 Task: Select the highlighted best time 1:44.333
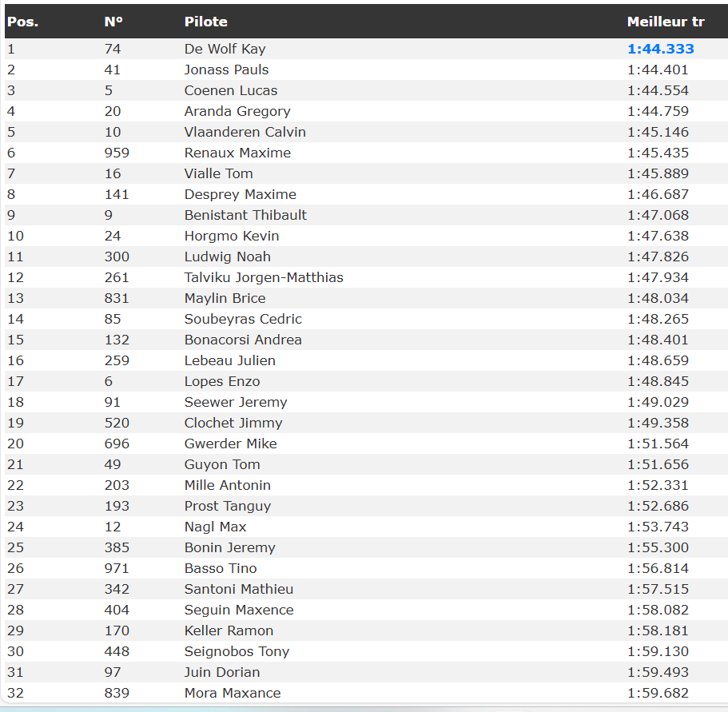pyautogui.click(x=660, y=49)
